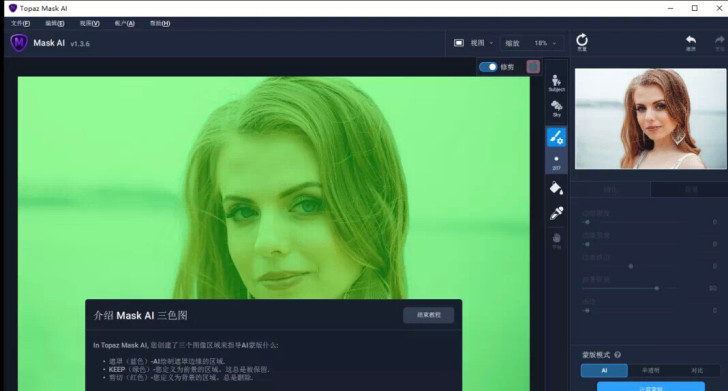This screenshot has width=728, height=391.
Task: Click the purple Mask AI logo
Action: point(19,43)
